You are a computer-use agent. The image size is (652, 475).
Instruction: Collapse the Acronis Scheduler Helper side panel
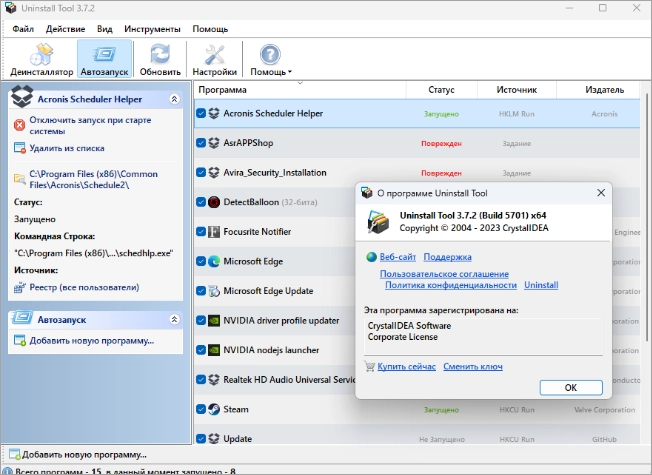(x=174, y=99)
